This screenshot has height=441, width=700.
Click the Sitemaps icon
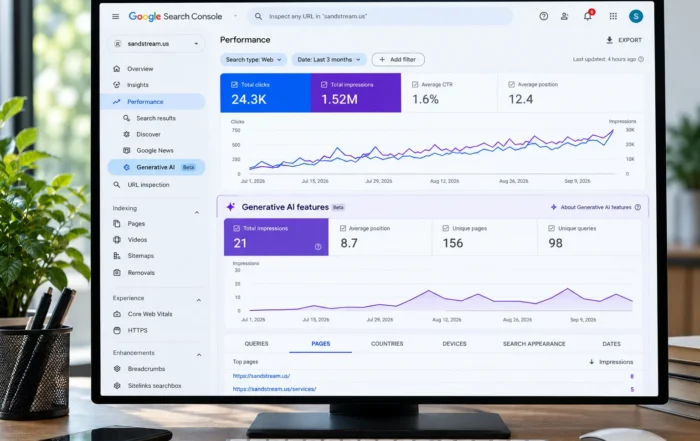pyautogui.click(x=117, y=256)
